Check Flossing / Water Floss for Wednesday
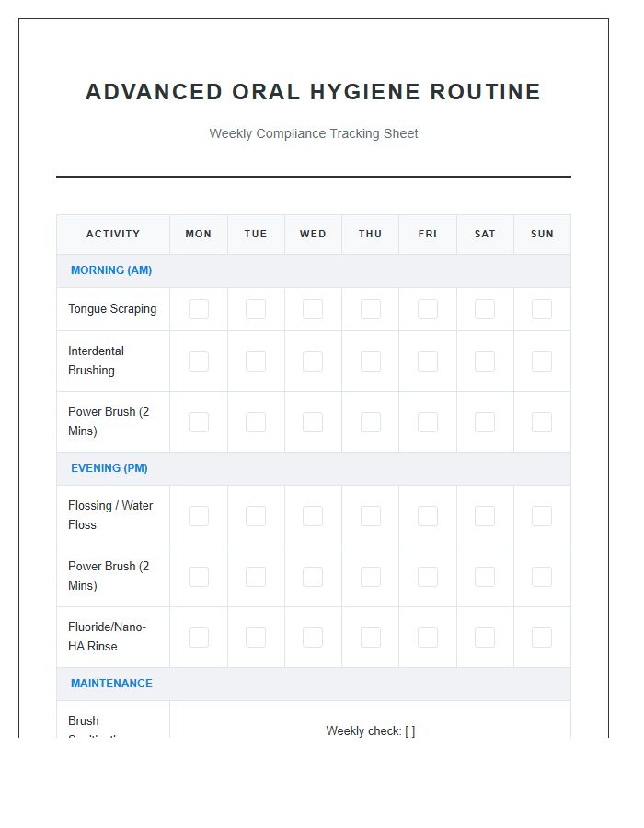This screenshot has height=828, width=644. point(313,516)
